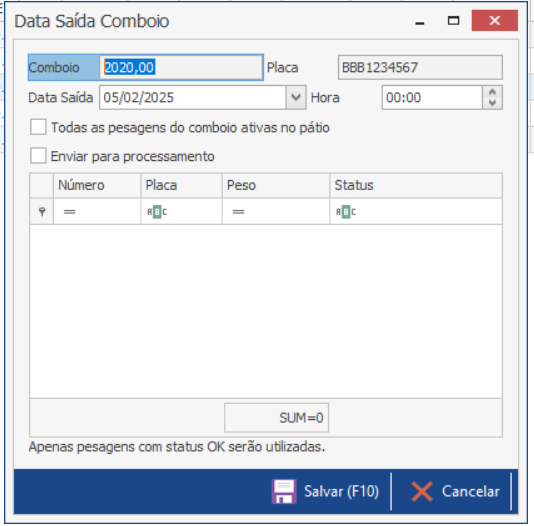This screenshot has width=534, height=526.
Task: Click the orange X cancel icon
Action: [x=422, y=491]
